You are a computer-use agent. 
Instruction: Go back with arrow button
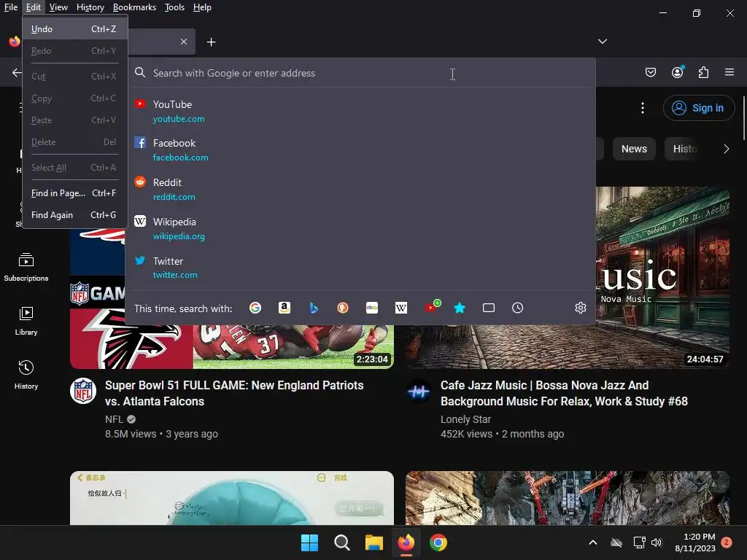coord(17,72)
